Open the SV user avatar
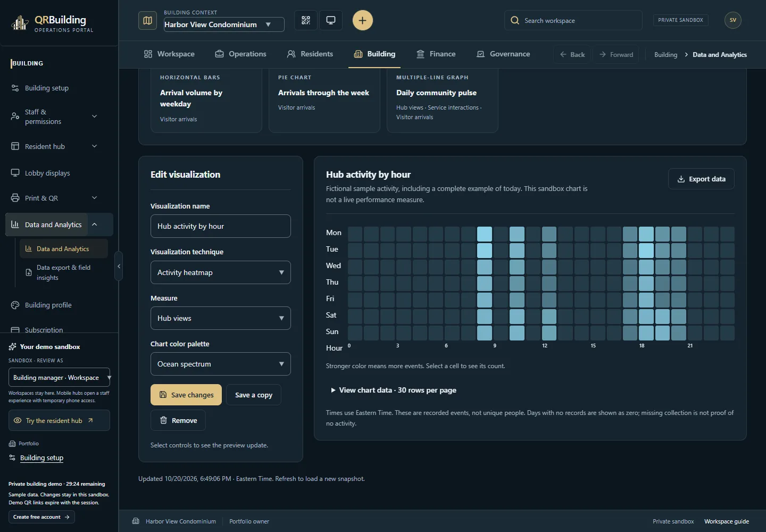 pos(733,20)
